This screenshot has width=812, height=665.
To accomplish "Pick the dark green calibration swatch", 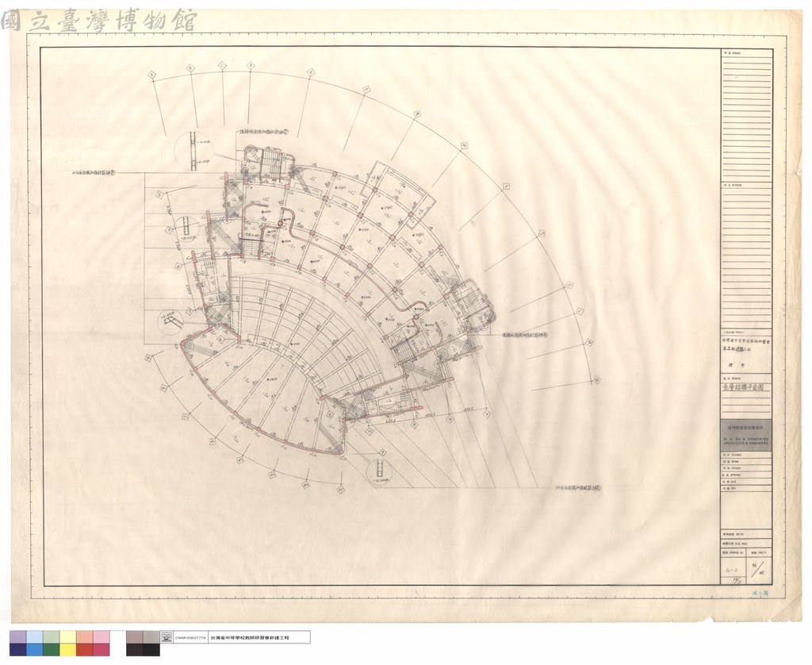I will 52,649.
